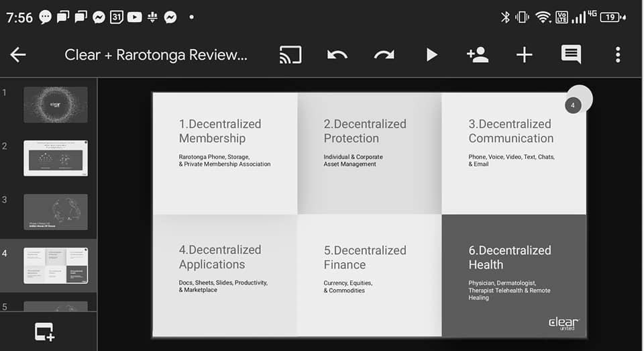The width and height of the screenshot is (644, 351).
Task: Share presentation via add person icon
Action: (477, 55)
